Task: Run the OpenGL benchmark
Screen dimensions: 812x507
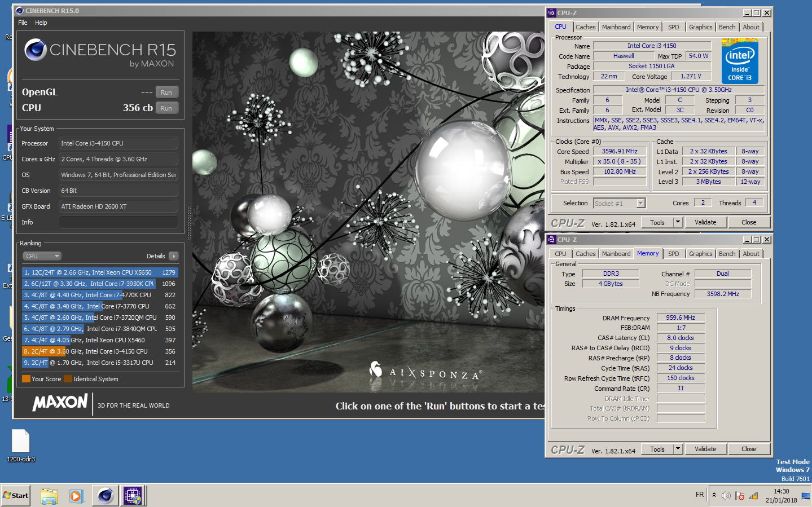Action: point(166,92)
